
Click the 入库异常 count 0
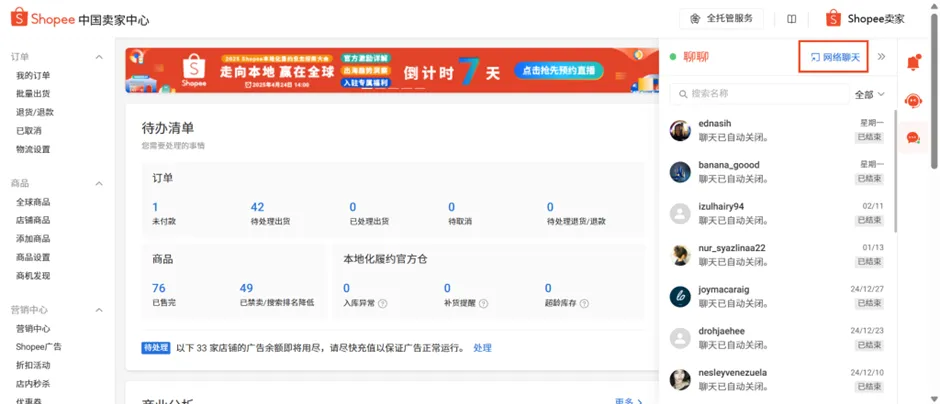point(347,288)
